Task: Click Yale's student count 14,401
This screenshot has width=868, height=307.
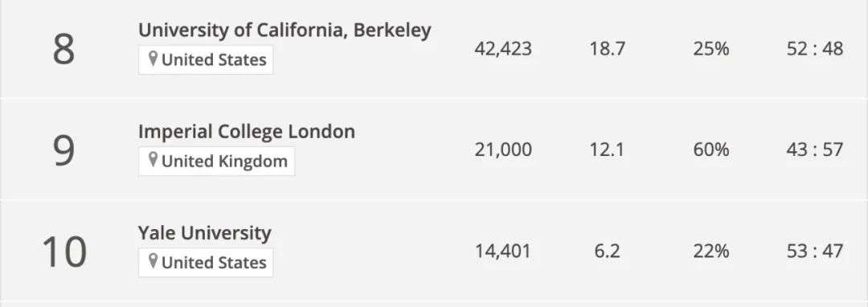Action: (x=503, y=251)
